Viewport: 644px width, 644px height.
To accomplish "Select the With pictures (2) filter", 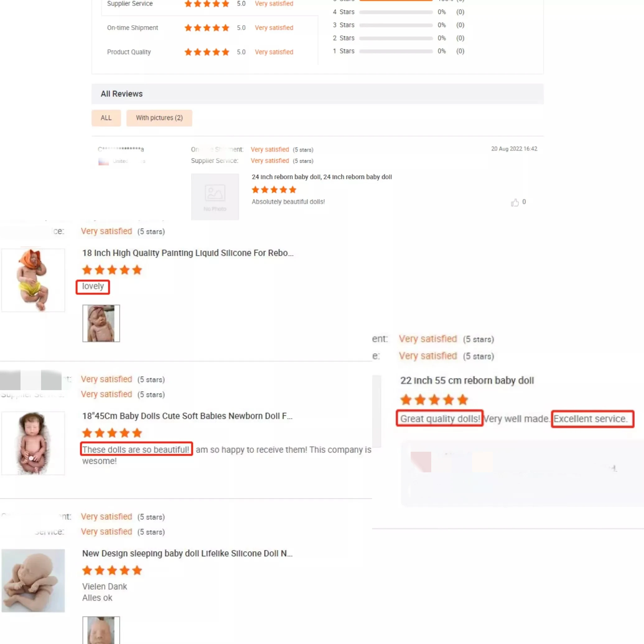I will (x=159, y=118).
